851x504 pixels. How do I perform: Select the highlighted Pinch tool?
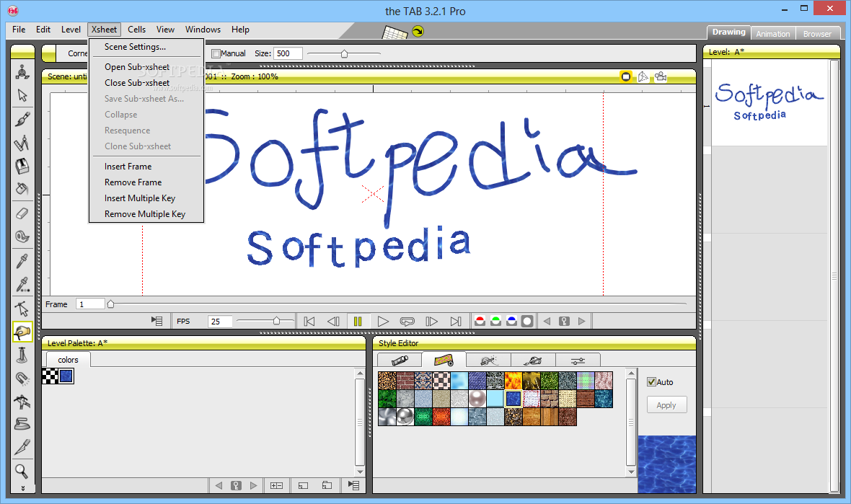(x=22, y=332)
